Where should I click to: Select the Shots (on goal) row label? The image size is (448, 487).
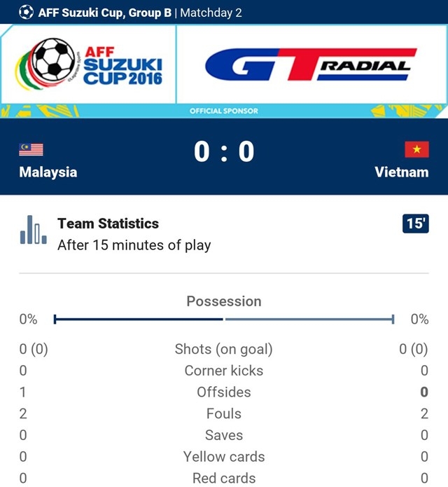point(224,349)
